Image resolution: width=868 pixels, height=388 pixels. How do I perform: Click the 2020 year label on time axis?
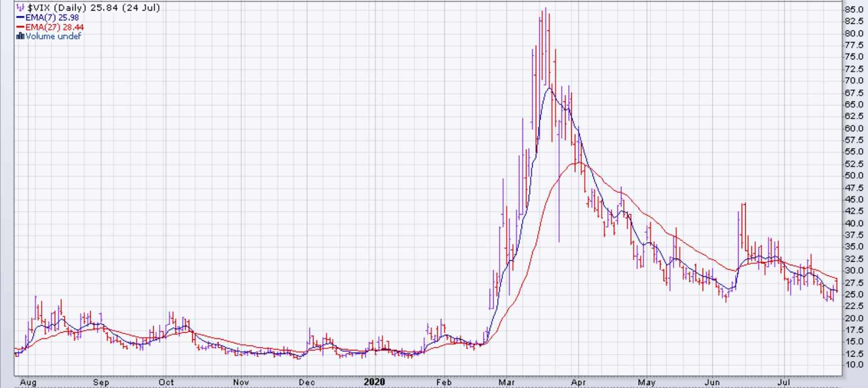pos(374,382)
